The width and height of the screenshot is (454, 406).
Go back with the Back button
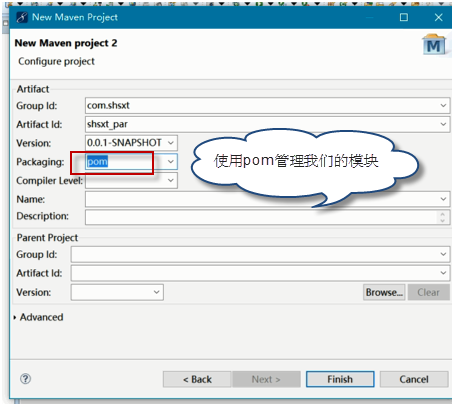pos(197,379)
